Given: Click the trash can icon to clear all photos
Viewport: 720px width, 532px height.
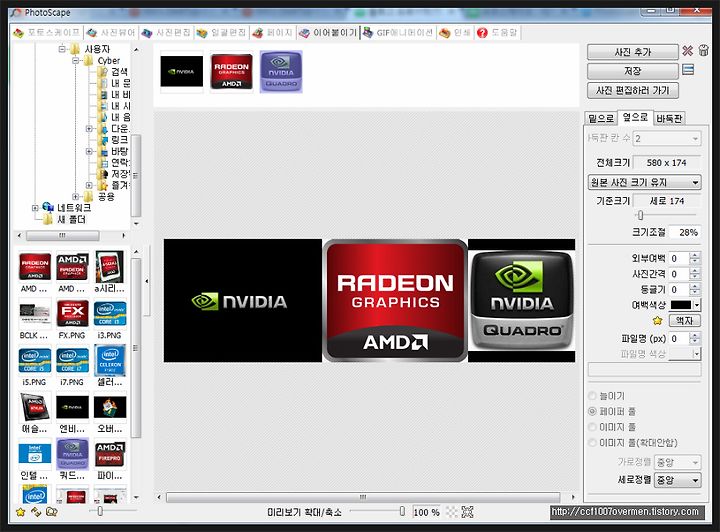Looking at the screenshot, I should [x=703, y=50].
